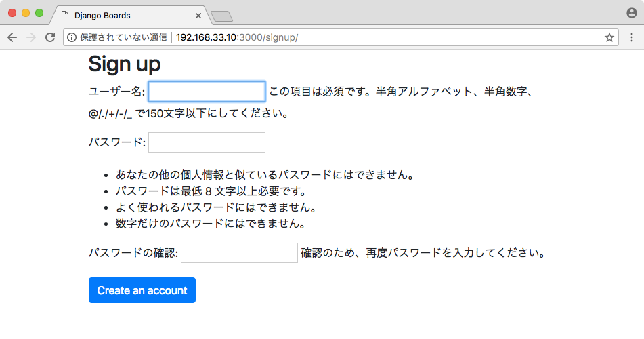Click the browser back arrow

tap(12, 37)
